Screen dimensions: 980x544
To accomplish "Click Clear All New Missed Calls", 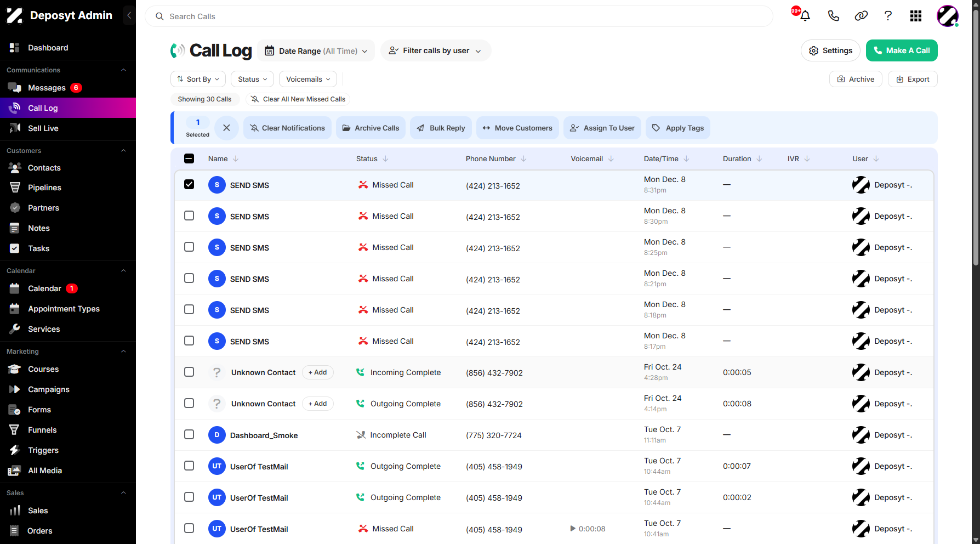I will pos(298,99).
